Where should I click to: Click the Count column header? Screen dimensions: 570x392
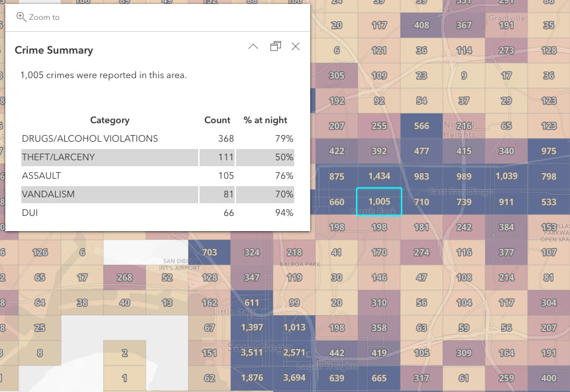[217, 120]
